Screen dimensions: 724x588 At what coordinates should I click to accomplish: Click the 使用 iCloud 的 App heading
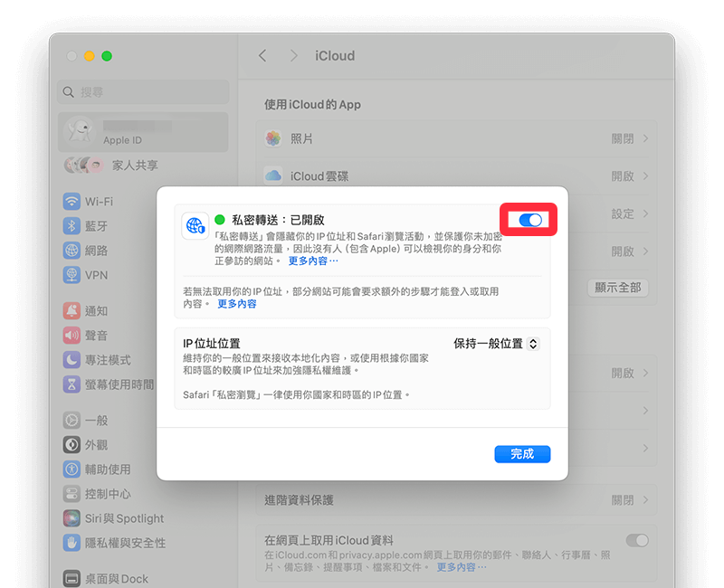pyautogui.click(x=312, y=104)
